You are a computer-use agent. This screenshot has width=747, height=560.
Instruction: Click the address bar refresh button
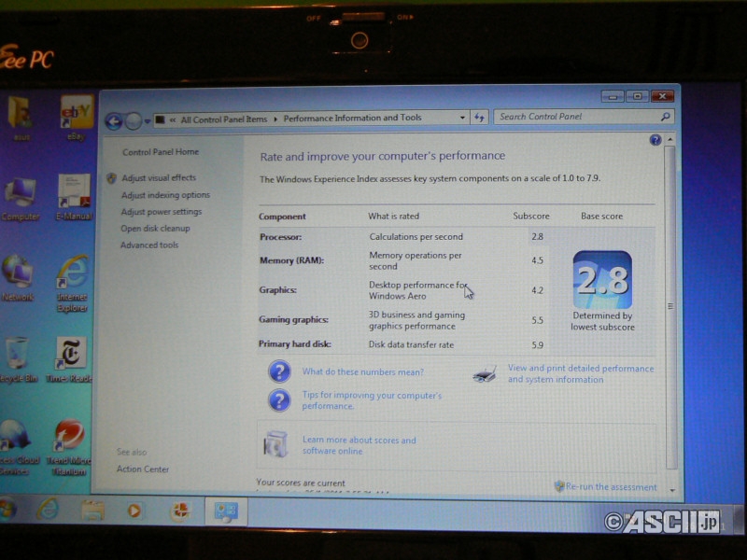pos(480,118)
